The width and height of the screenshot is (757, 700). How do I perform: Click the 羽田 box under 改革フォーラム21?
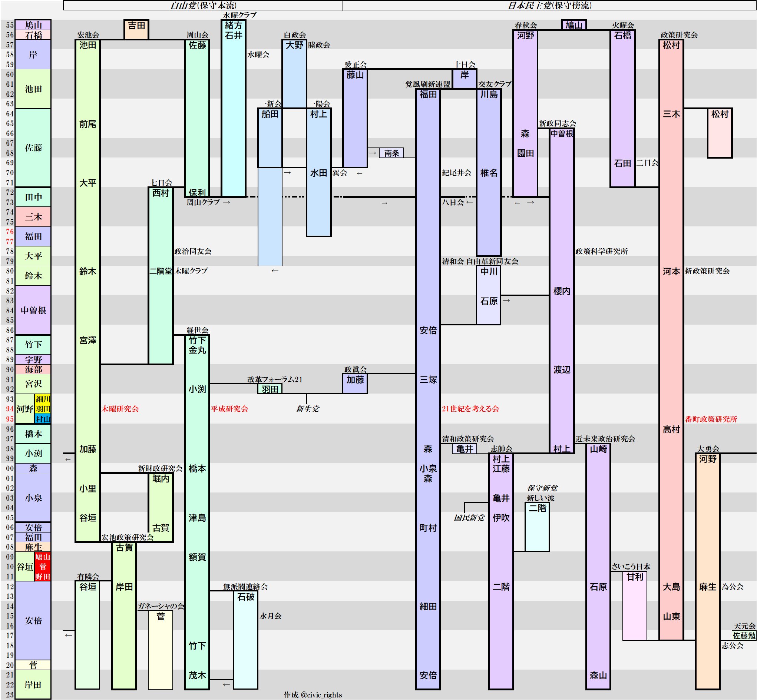click(270, 389)
